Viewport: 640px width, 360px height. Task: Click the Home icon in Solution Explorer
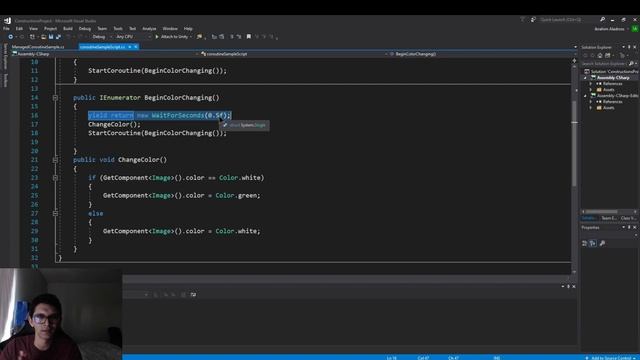click(x=600, y=55)
